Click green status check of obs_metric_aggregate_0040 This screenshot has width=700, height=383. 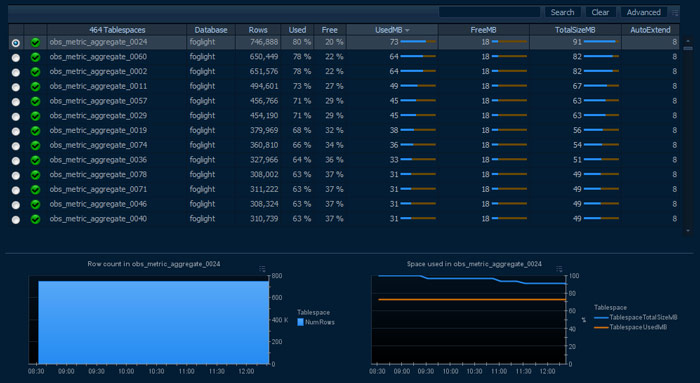[35, 219]
